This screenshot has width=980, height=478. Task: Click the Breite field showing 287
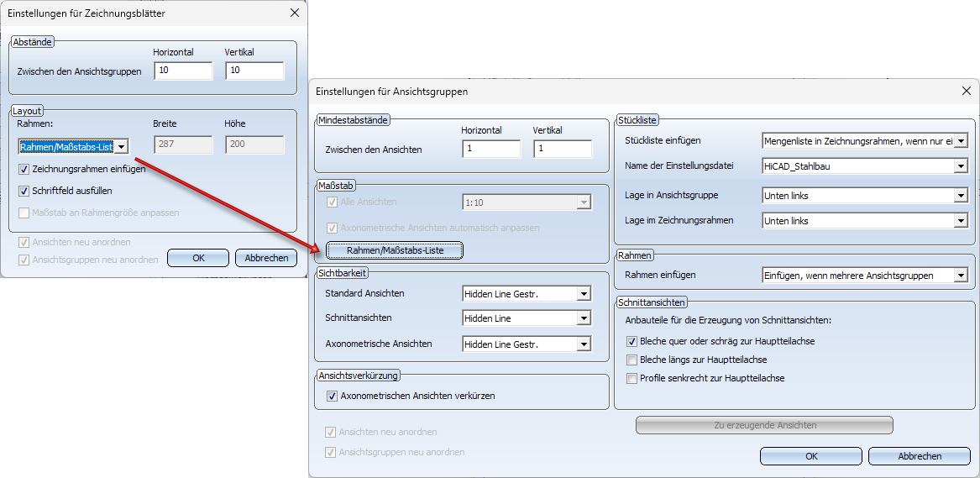point(182,145)
